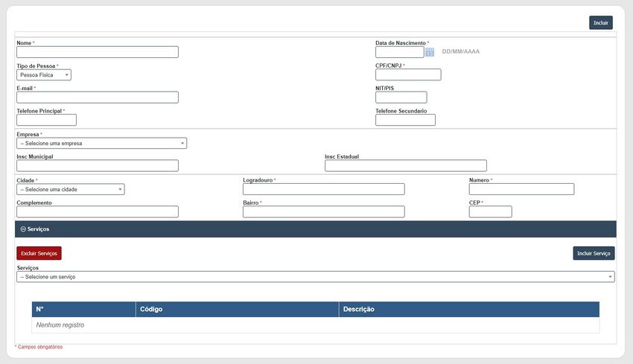Click the DD/MM/AAAA format hint
Screen dimensions: 633x364
(x=461, y=51)
